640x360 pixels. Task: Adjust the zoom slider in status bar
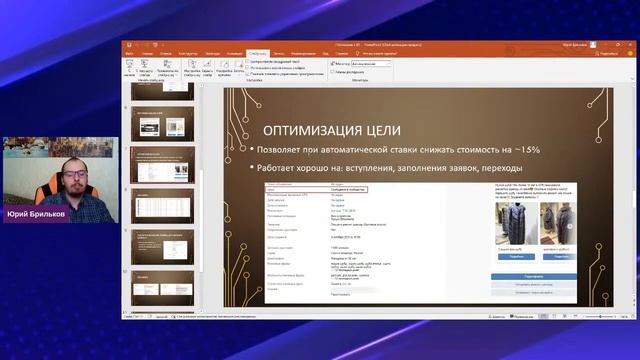[600, 316]
